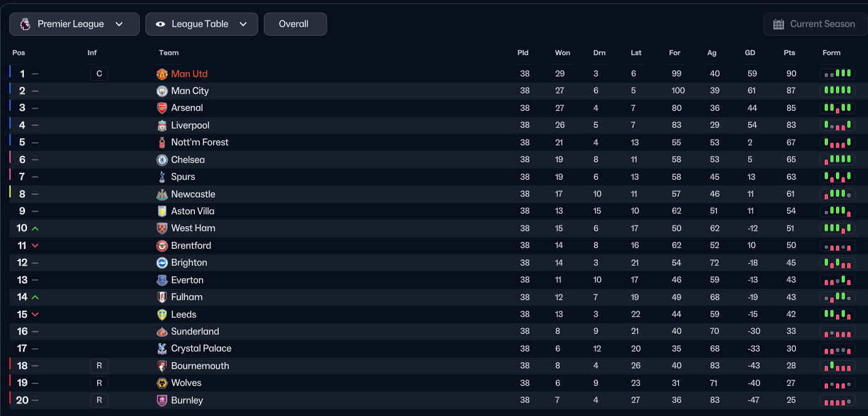Click the Nott'm Forest team name
868x416 pixels.
coord(200,142)
